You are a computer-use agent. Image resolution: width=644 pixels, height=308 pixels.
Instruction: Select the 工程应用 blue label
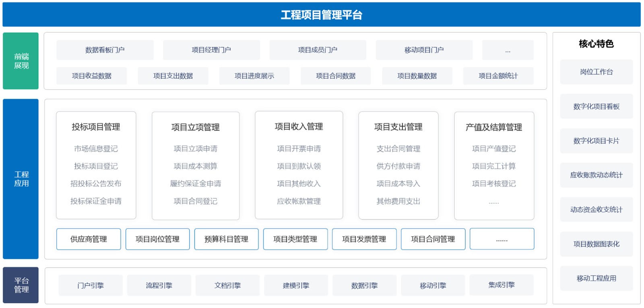[x=21, y=179]
